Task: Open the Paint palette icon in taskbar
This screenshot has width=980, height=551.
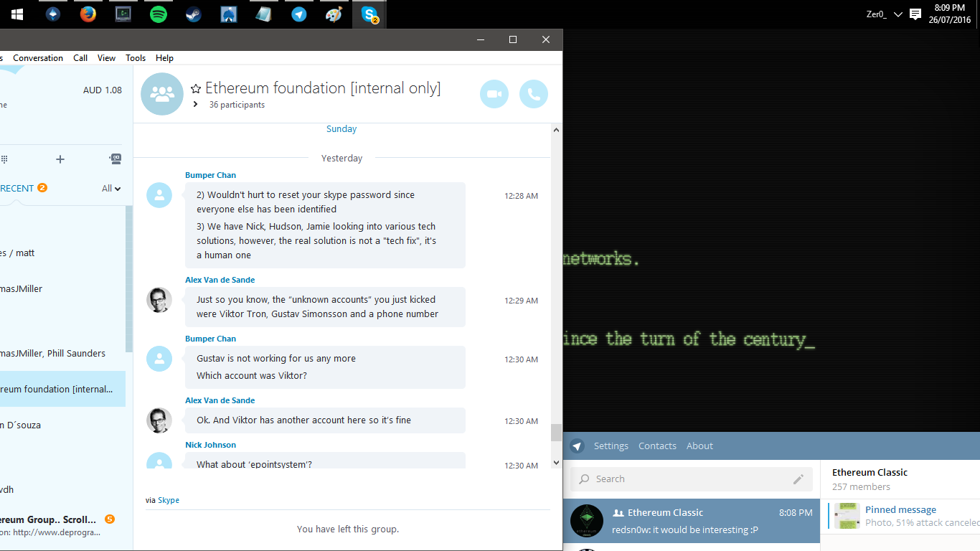Action: 334,14
